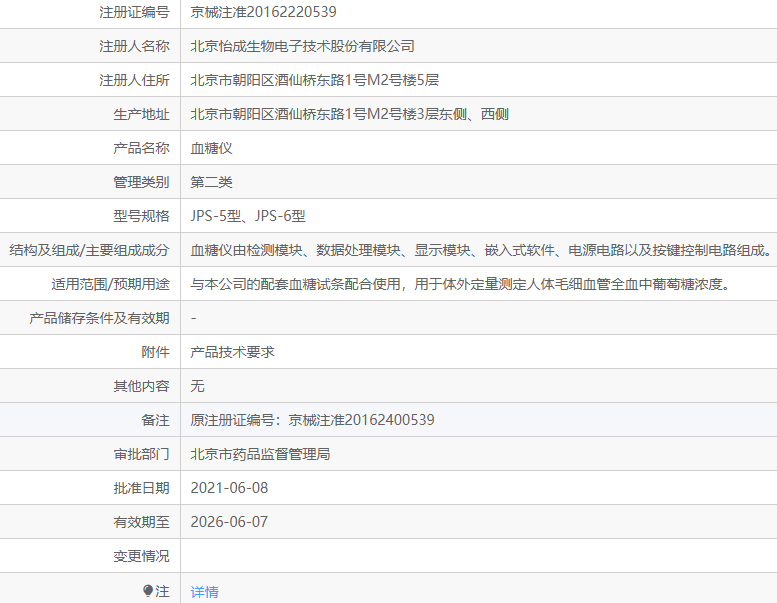Click the 型号规格 label

point(141,216)
